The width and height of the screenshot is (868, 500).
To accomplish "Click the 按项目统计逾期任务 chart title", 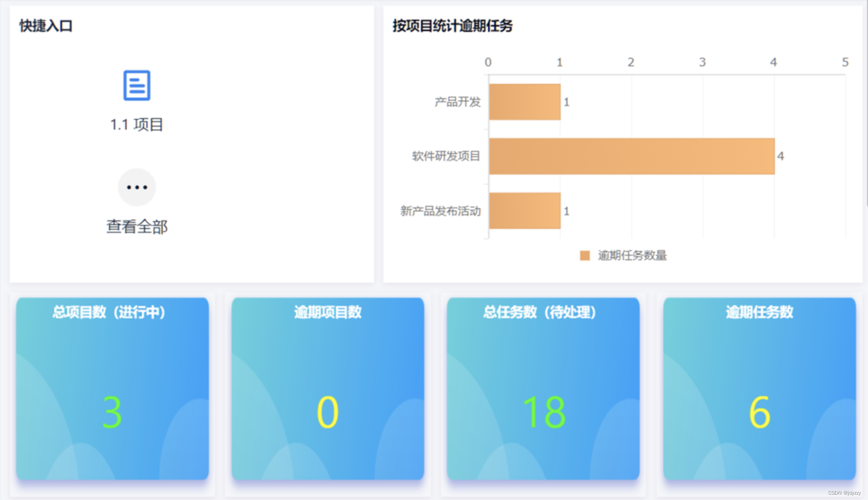I will [x=452, y=26].
